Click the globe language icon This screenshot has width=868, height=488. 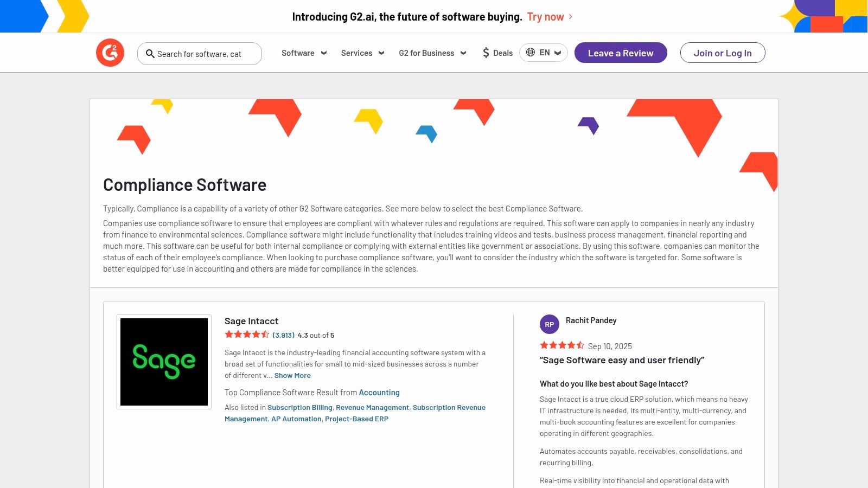coord(531,53)
